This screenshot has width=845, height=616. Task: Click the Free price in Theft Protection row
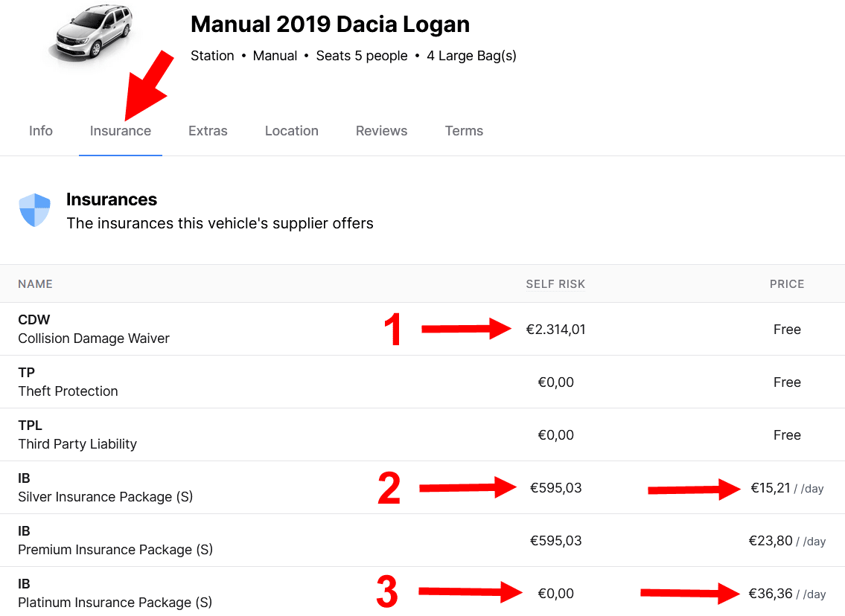(x=787, y=382)
